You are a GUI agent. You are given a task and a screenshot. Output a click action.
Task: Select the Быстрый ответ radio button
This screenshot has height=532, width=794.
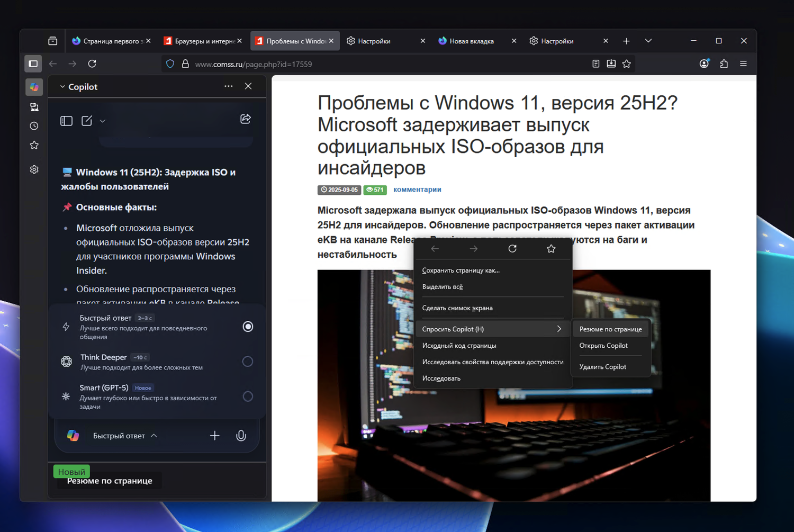coord(248,327)
